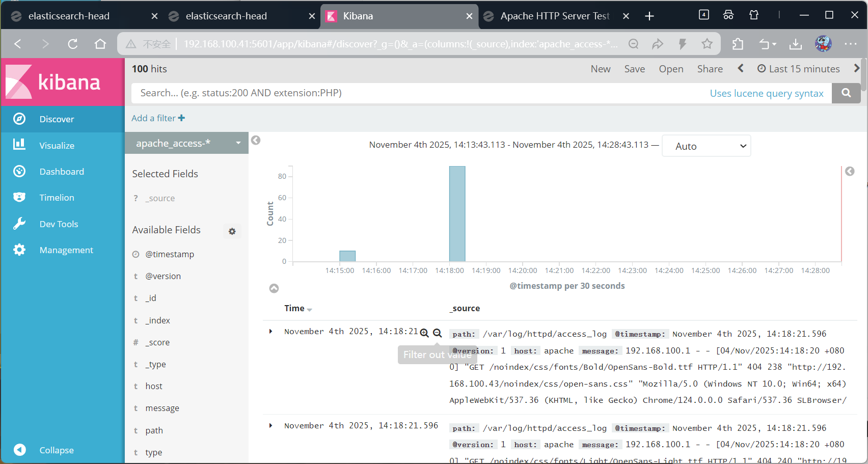This screenshot has width=868, height=464.
Task: Open the Discover section
Action: point(62,119)
